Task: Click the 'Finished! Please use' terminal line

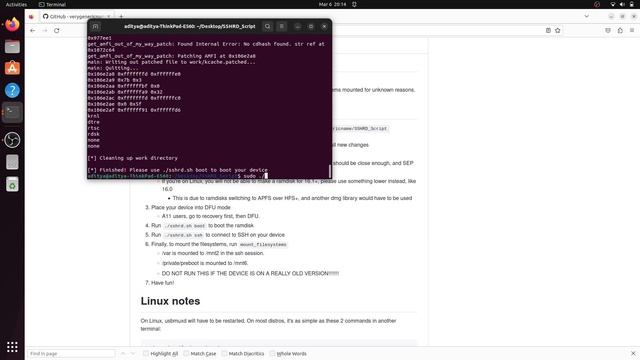Action: [x=178, y=170]
